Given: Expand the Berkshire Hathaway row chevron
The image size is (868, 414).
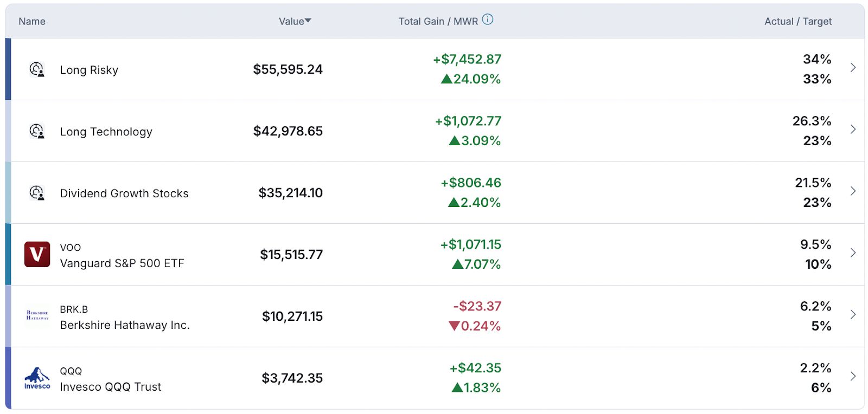Looking at the screenshot, I should (x=853, y=314).
